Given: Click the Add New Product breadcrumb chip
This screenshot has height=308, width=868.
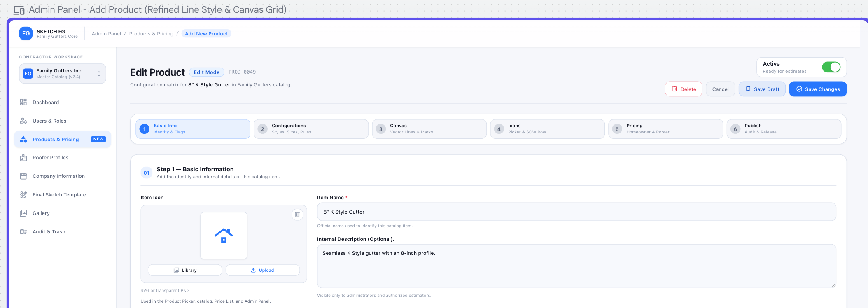Looking at the screenshot, I should (206, 34).
